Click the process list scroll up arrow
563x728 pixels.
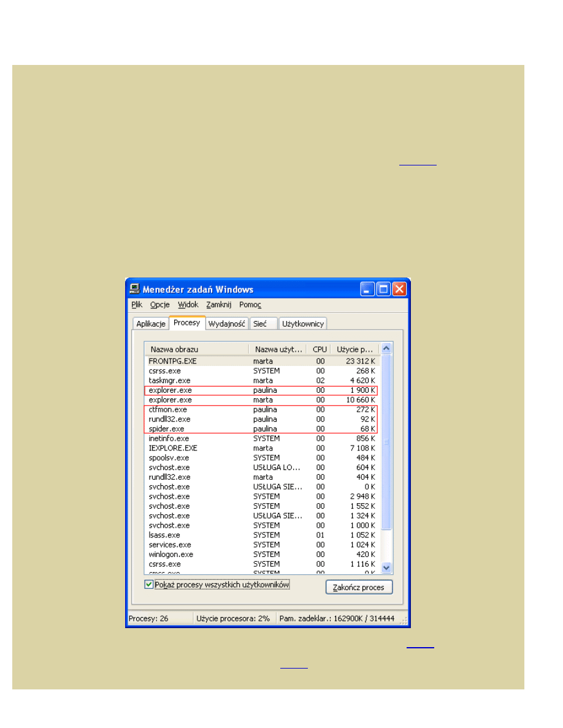tap(386, 349)
